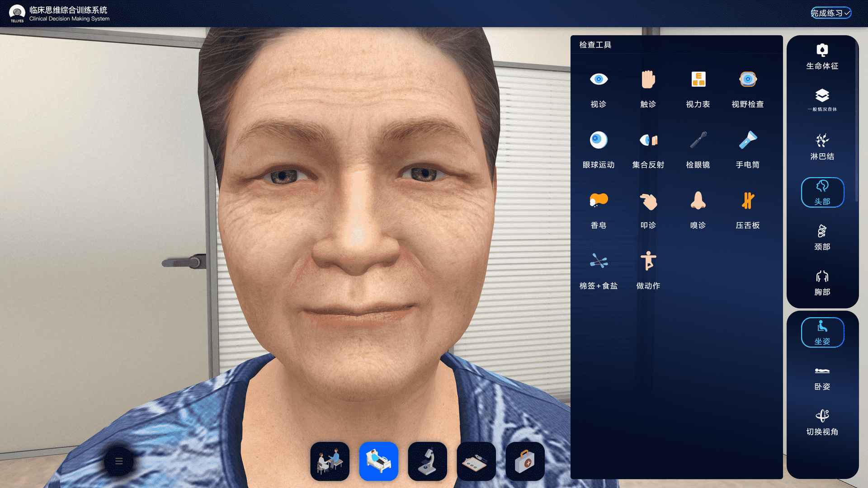Switch patient posture to 坐姿
The height and width of the screenshot is (488, 868).
tap(822, 332)
